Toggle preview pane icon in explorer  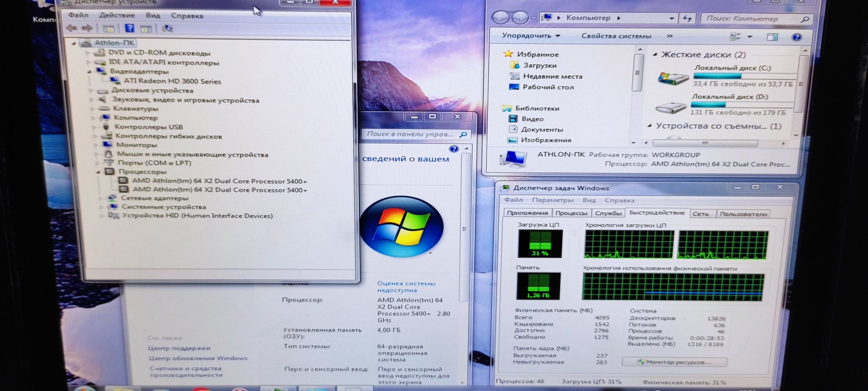[773, 37]
